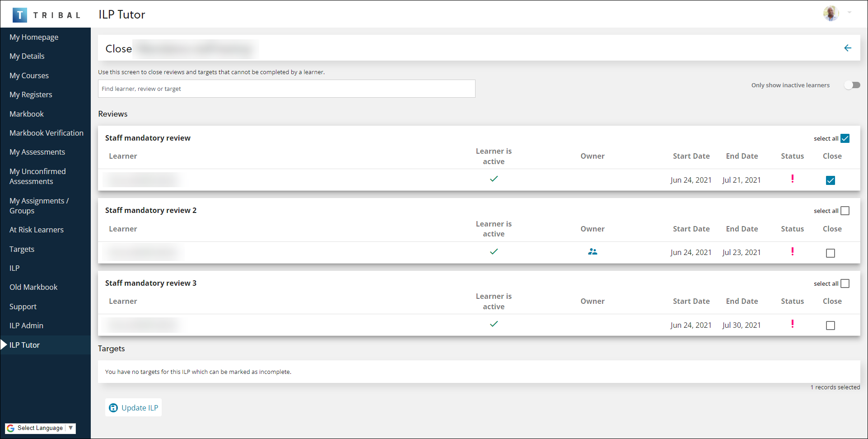Click the back arrow icon
Viewport: 868px width, 439px height.
[x=847, y=48]
